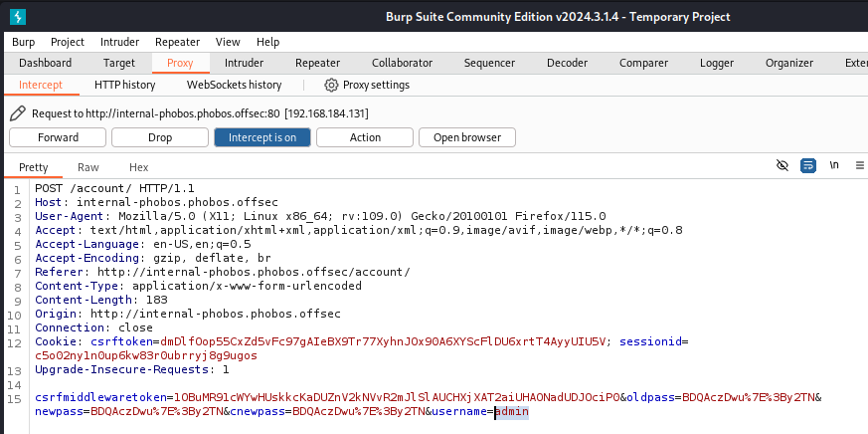Viewport: 868px width, 434px height.
Task: Open Proxy settings gear icon
Action: (331, 86)
